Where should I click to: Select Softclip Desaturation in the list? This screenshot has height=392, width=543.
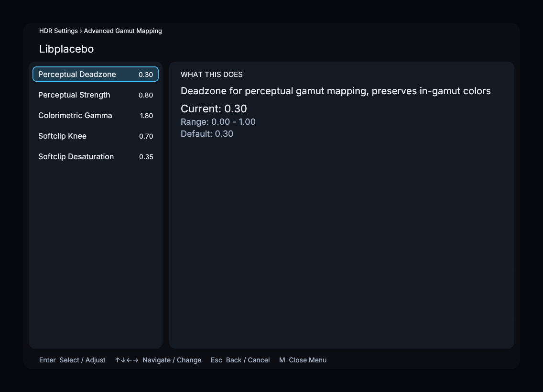pyautogui.click(x=96, y=156)
